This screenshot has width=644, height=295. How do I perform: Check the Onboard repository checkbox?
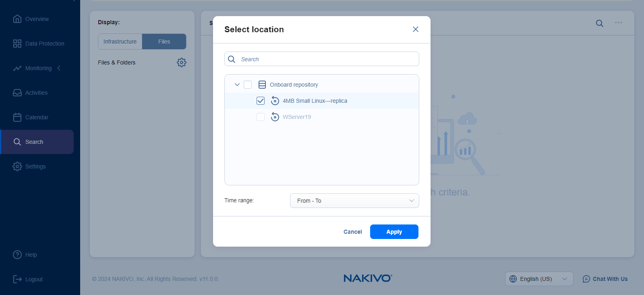[x=248, y=85]
